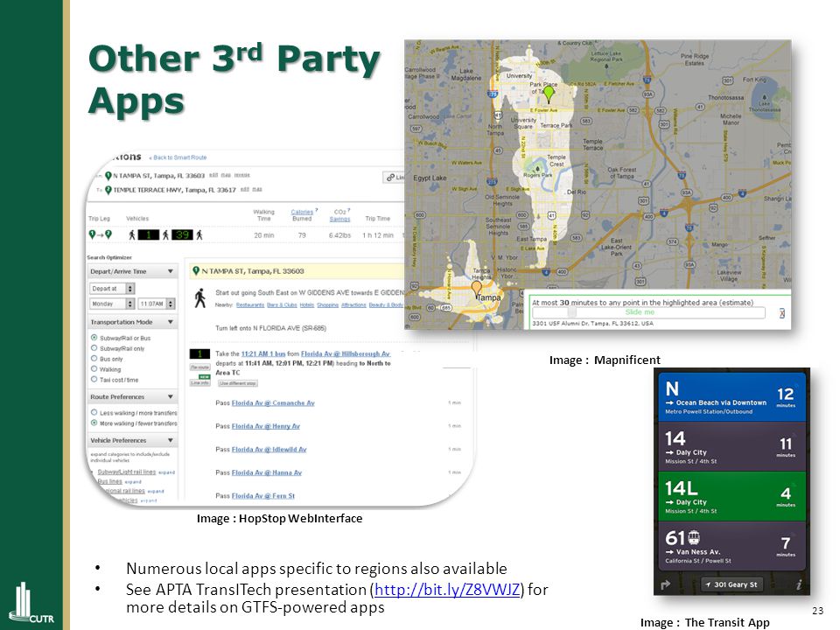This screenshot has height=630, width=840.
Task: Click Use different stop button
Action: tap(238, 383)
